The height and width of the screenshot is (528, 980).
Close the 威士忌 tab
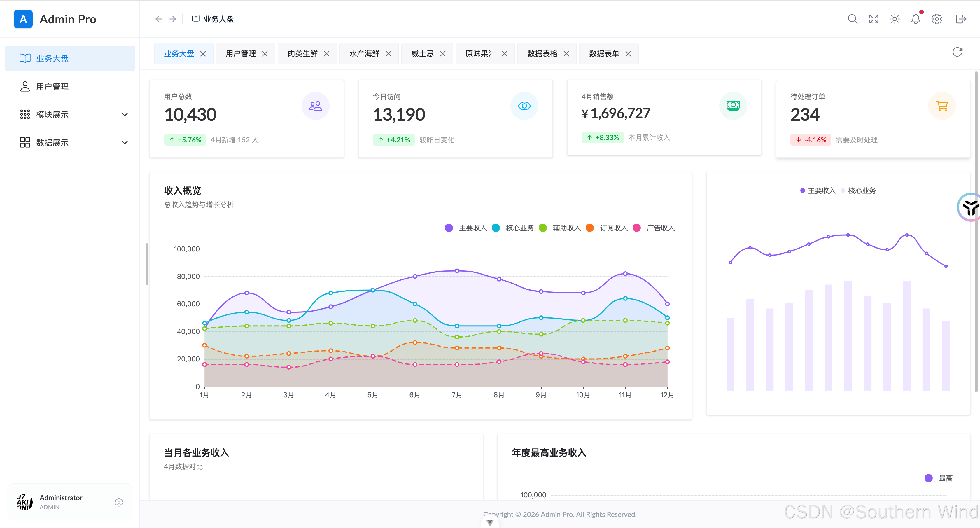(x=442, y=54)
